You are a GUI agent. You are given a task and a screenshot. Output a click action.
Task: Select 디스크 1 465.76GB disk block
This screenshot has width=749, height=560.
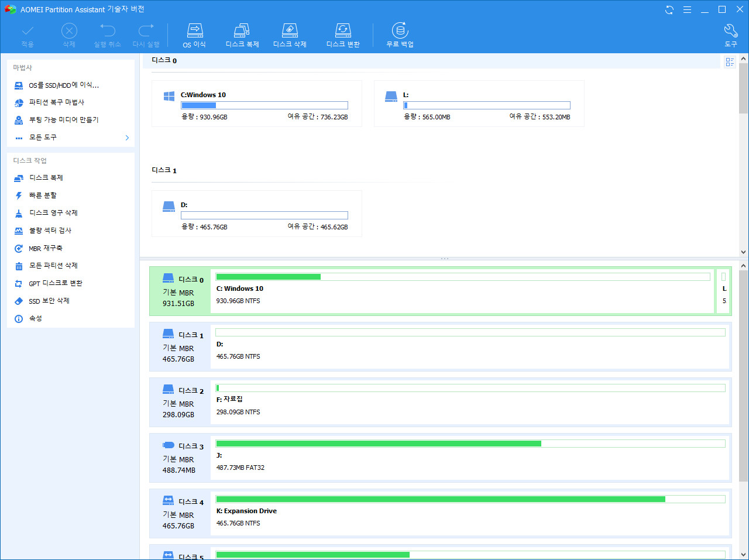tap(180, 347)
